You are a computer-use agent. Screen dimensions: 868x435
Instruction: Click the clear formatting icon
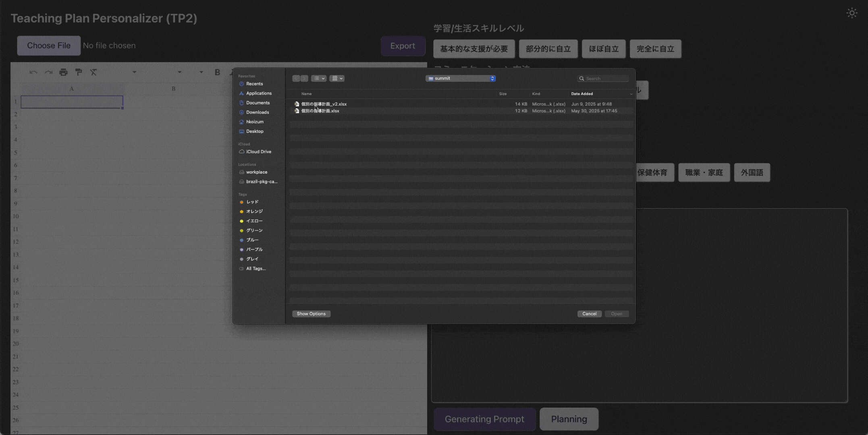tap(93, 72)
